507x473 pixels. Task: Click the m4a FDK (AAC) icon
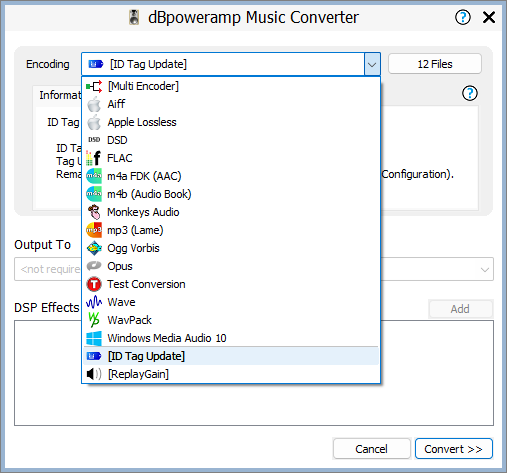(x=94, y=176)
